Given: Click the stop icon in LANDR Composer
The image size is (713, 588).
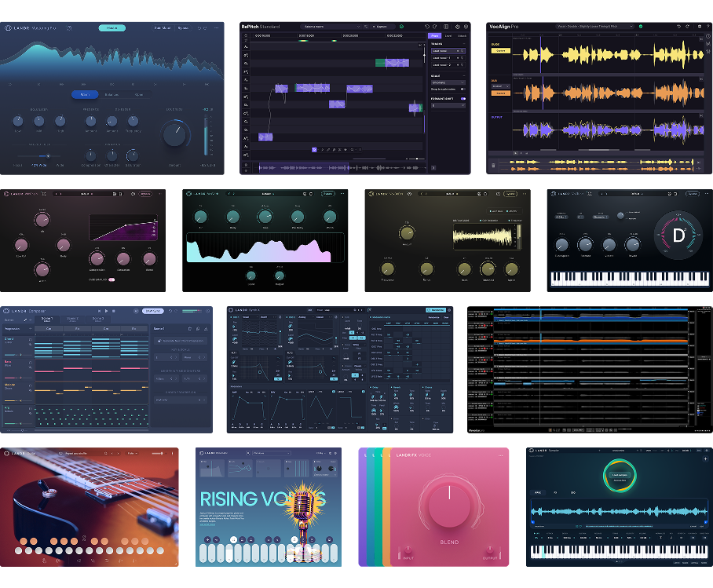Looking at the screenshot, I should pos(113,311).
